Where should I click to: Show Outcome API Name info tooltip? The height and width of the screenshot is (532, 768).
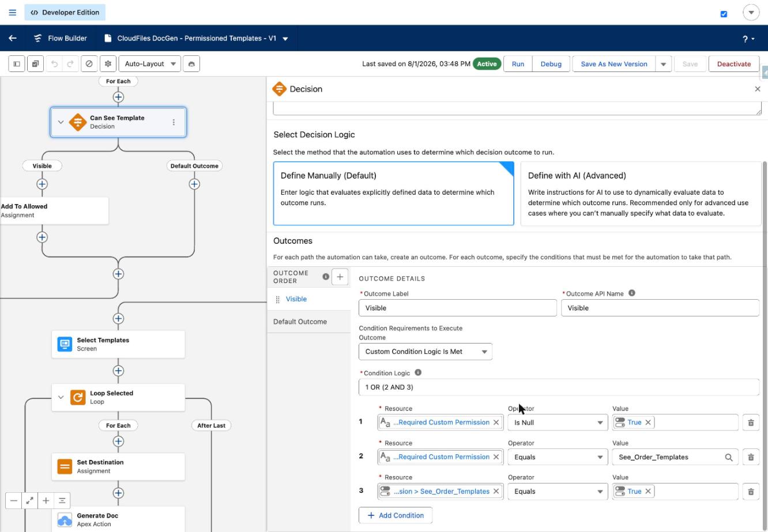pos(632,293)
